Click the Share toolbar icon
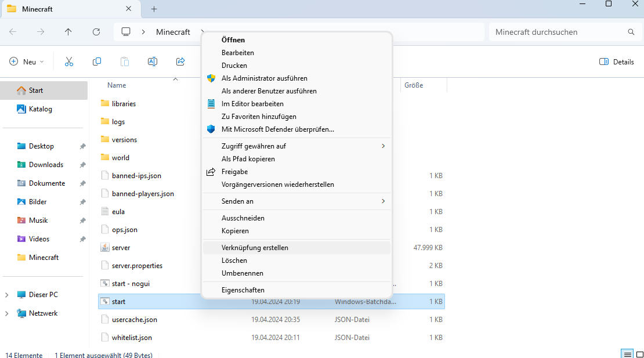This screenshot has width=644, height=358. pos(180,62)
